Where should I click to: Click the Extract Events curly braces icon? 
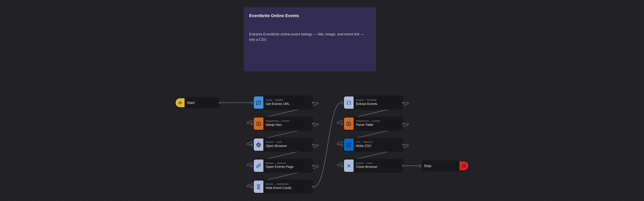coord(349,103)
